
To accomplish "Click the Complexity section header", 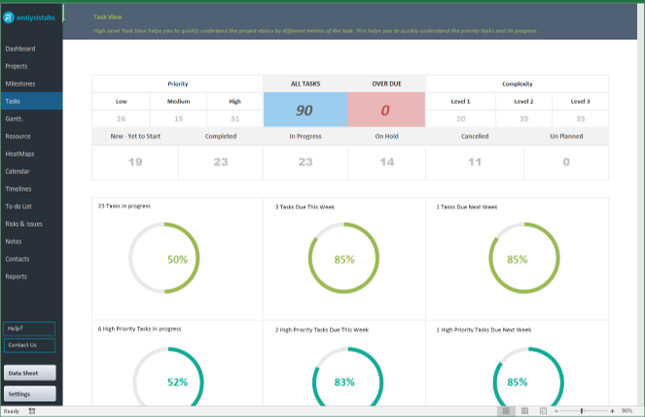I will click(x=517, y=84).
